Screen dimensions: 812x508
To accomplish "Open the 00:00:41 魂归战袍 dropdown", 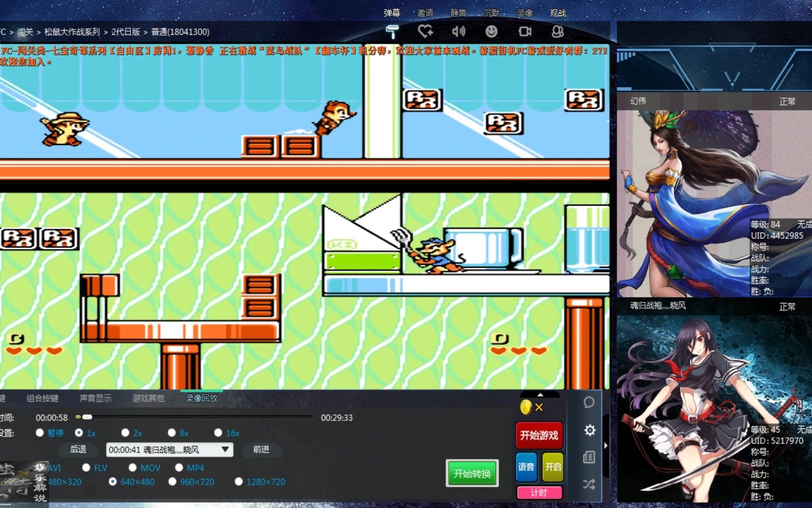I will pyautogui.click(x=170, y=450).
